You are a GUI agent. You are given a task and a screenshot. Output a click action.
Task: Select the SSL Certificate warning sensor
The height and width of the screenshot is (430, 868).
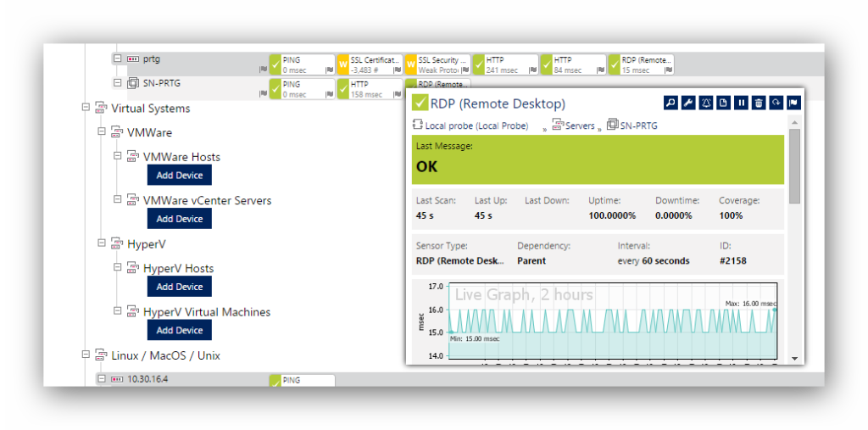(x=369, y=64)
